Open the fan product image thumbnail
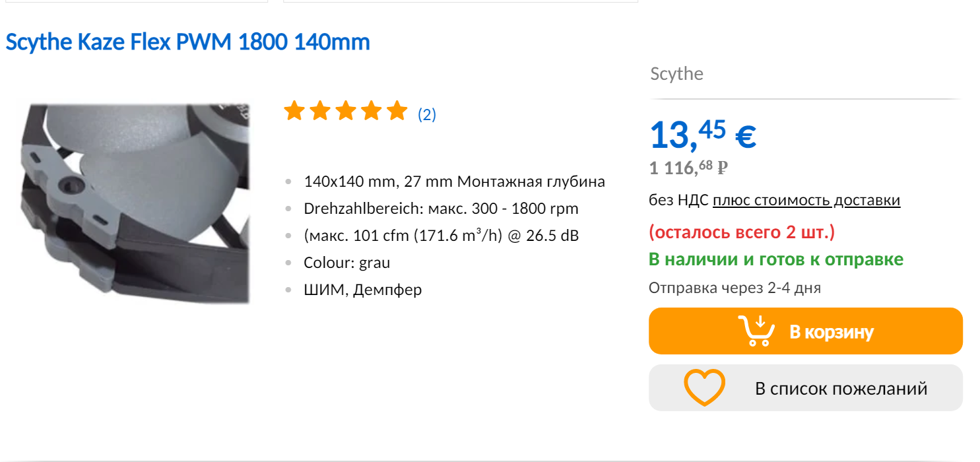 pyautogui.click(x=133, y=203)
